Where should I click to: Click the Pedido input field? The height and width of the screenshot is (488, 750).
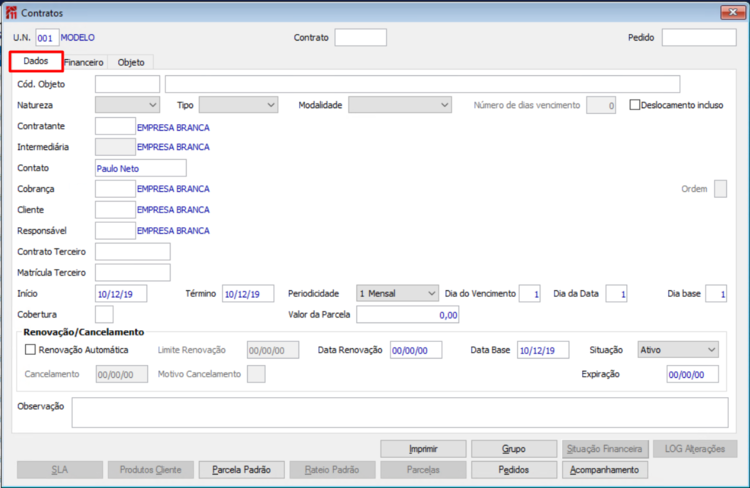click(699, 37)
